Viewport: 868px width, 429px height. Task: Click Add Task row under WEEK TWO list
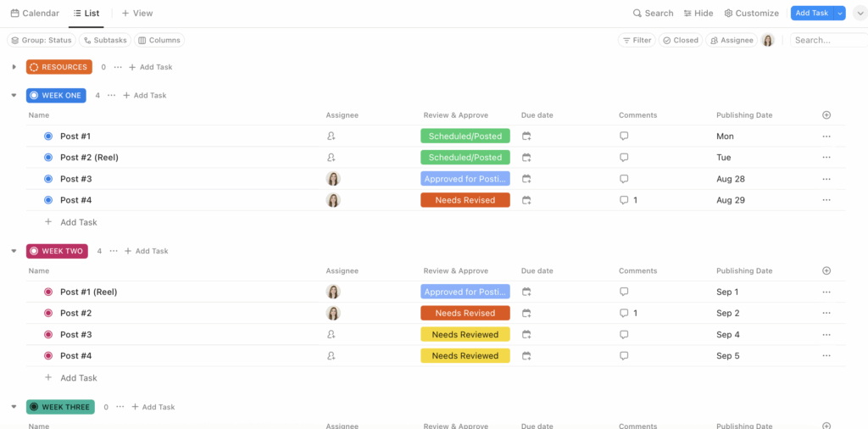pos(71,377)
